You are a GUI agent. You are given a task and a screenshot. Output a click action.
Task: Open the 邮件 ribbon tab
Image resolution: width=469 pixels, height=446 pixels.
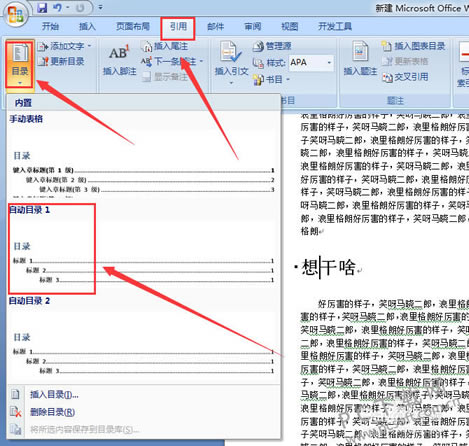click(x=215, y=26)
